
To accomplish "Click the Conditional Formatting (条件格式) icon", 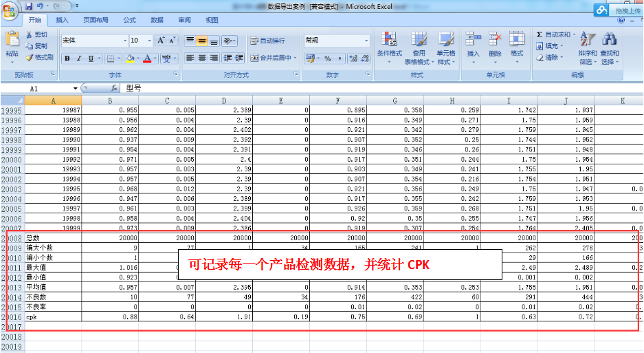I will 388,41.
